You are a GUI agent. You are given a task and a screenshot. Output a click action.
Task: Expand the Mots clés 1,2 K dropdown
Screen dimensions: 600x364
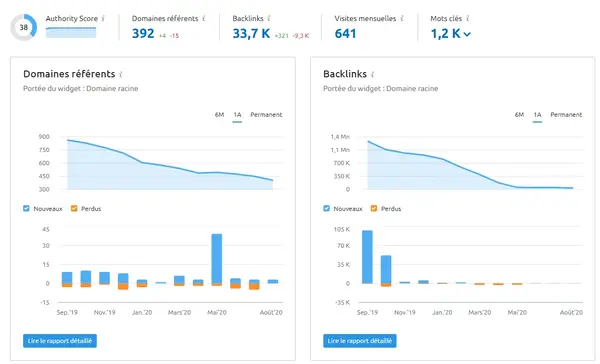point(467,34)
